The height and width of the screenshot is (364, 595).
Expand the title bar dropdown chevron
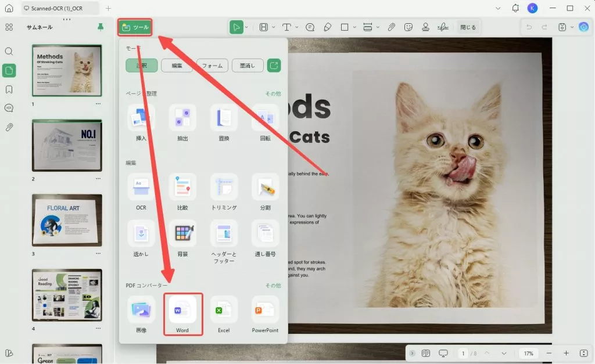[498, 8]
